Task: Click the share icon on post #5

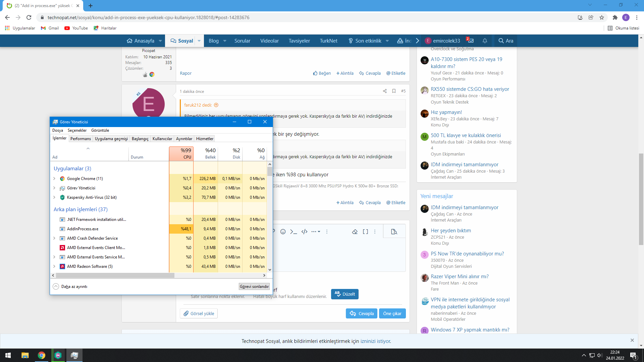Action: [x=385, y=91]
